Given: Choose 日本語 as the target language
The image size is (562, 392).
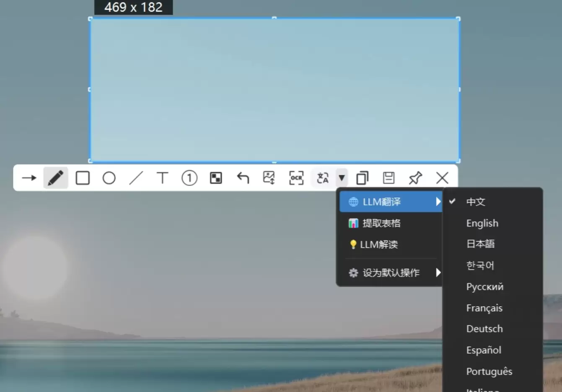Looking at the screenshot, I should point(480,244).
